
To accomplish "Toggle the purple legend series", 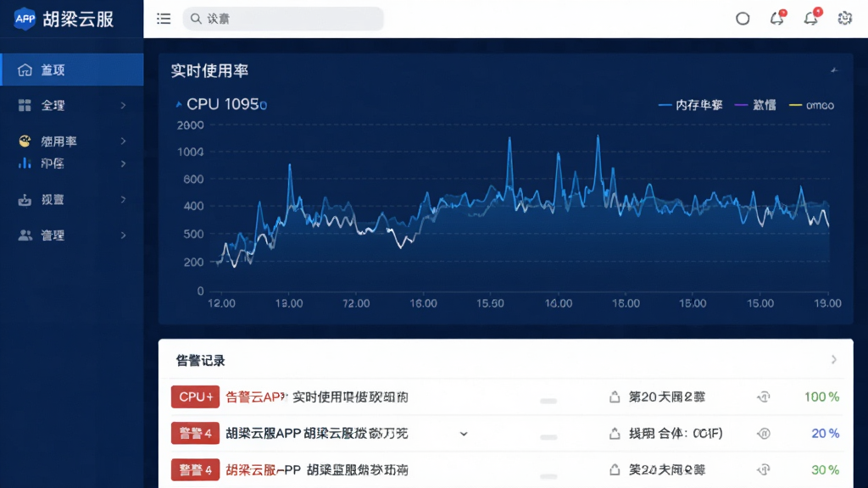I will (x=755, y=105).
